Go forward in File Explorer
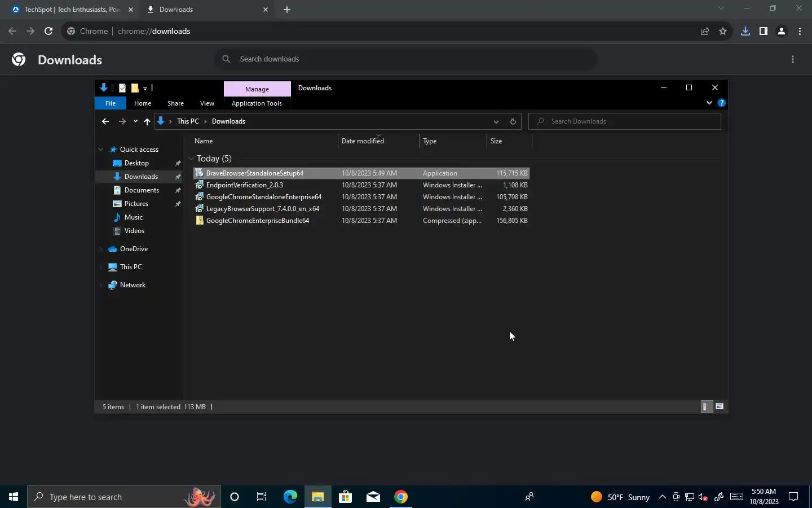Image resolution: width=812 pixels, height=508 pixels. click(122, 121)
